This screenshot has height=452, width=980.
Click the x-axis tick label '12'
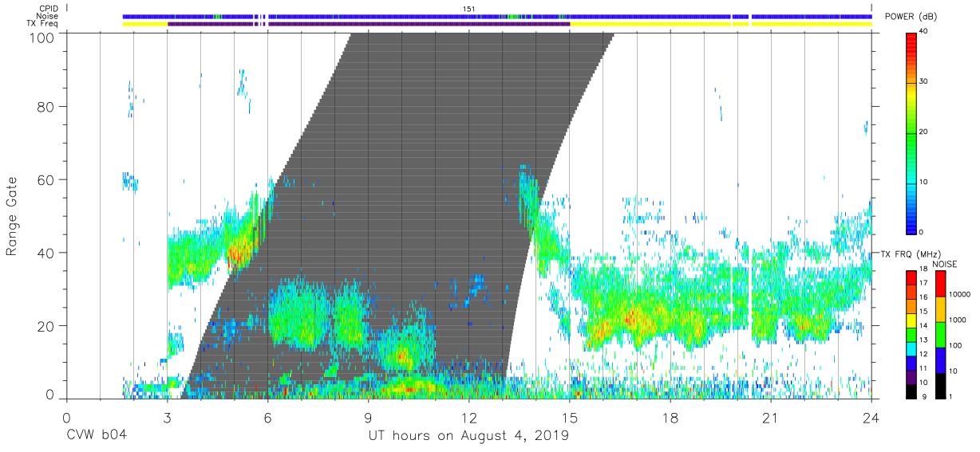pos(468,419)
